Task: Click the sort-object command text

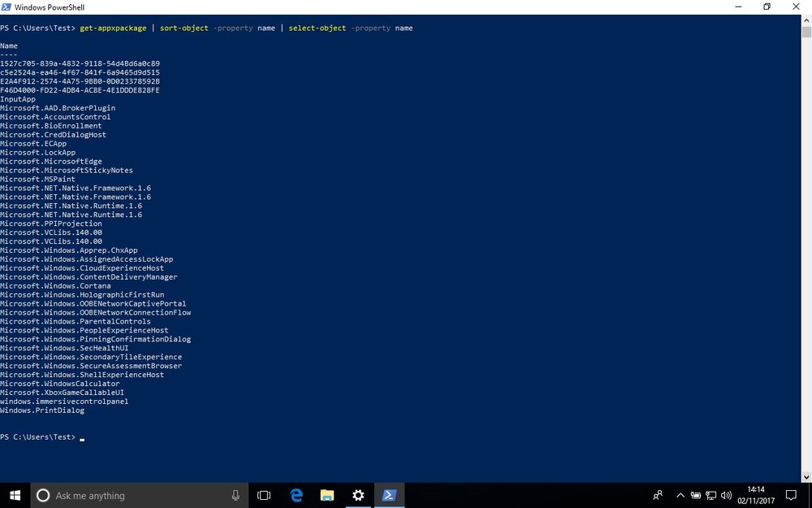Action: click(184, 28)
